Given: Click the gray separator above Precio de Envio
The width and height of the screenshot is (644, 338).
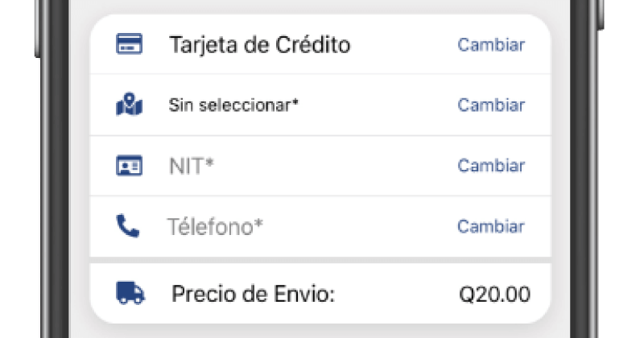Looking at the screenshot, I should tap(320, 261).
